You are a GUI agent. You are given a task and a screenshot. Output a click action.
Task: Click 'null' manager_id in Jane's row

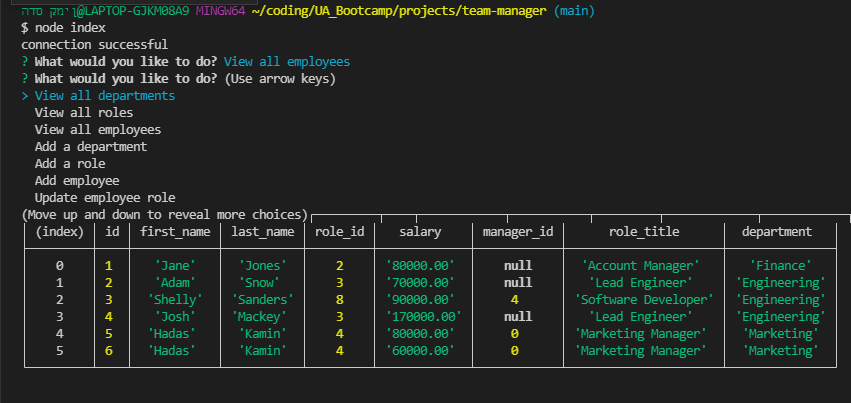pyautogui.click(x=518, y=266)
